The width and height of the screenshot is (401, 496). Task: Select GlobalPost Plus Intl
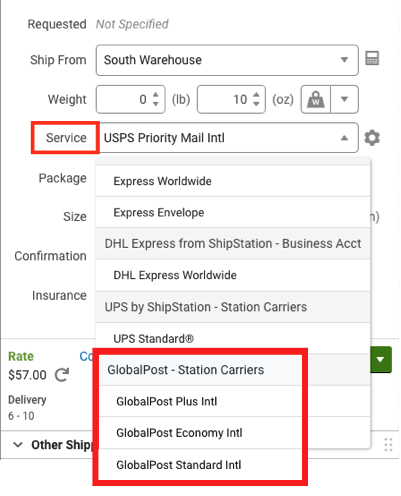(x=200, y=401)
